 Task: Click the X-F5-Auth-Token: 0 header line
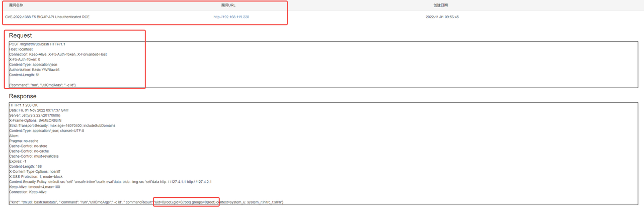coord(25,59)
